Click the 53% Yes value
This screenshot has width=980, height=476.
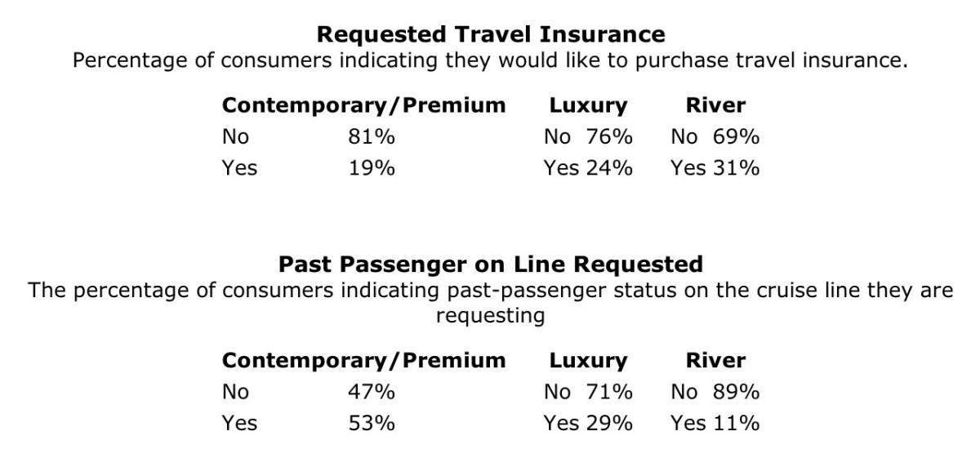372,423
